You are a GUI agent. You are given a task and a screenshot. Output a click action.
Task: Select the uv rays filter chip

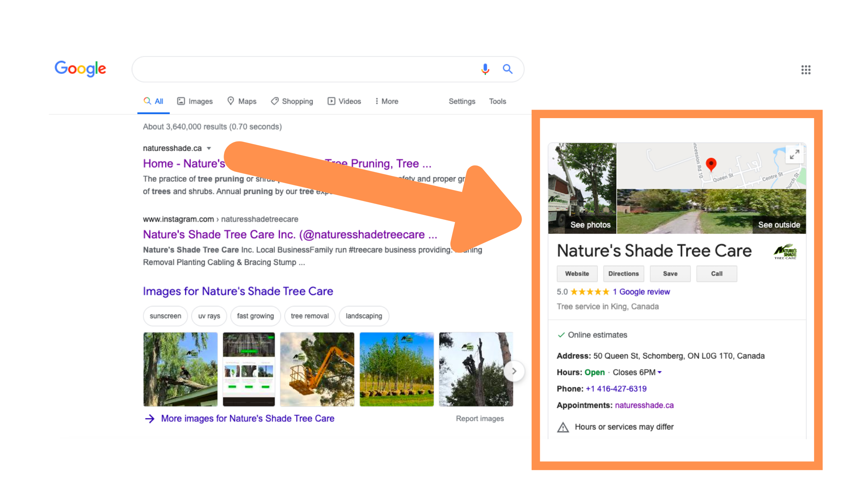click(x=209, y=316)
